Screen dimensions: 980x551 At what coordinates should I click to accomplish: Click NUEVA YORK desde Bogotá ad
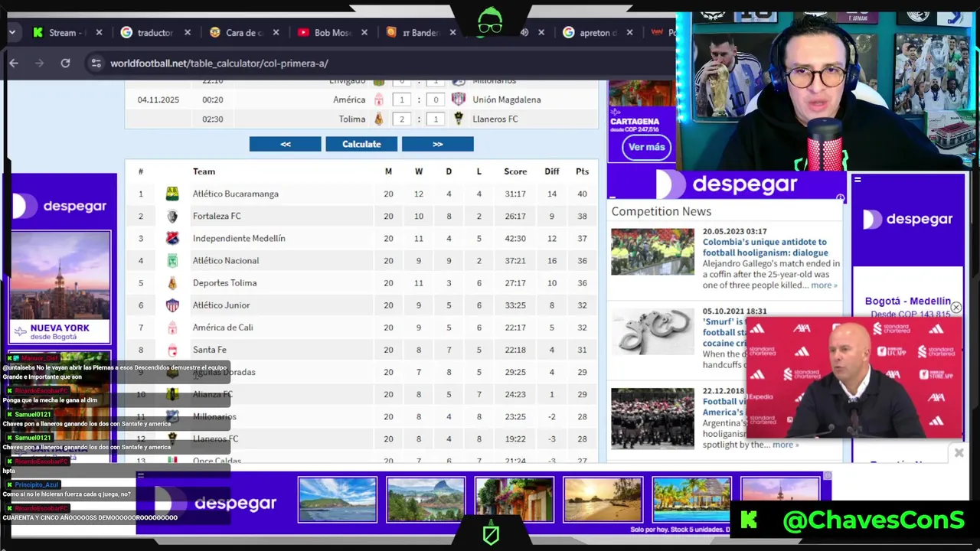60,286
